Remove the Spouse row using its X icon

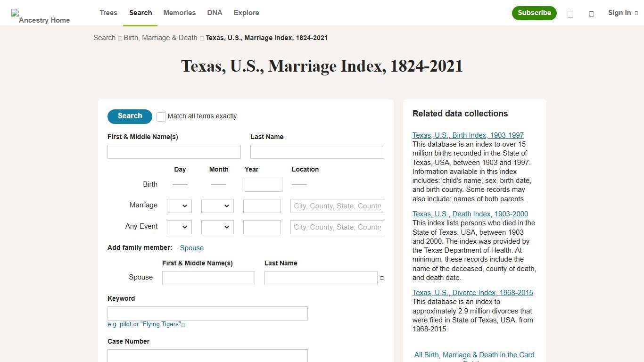382,278
